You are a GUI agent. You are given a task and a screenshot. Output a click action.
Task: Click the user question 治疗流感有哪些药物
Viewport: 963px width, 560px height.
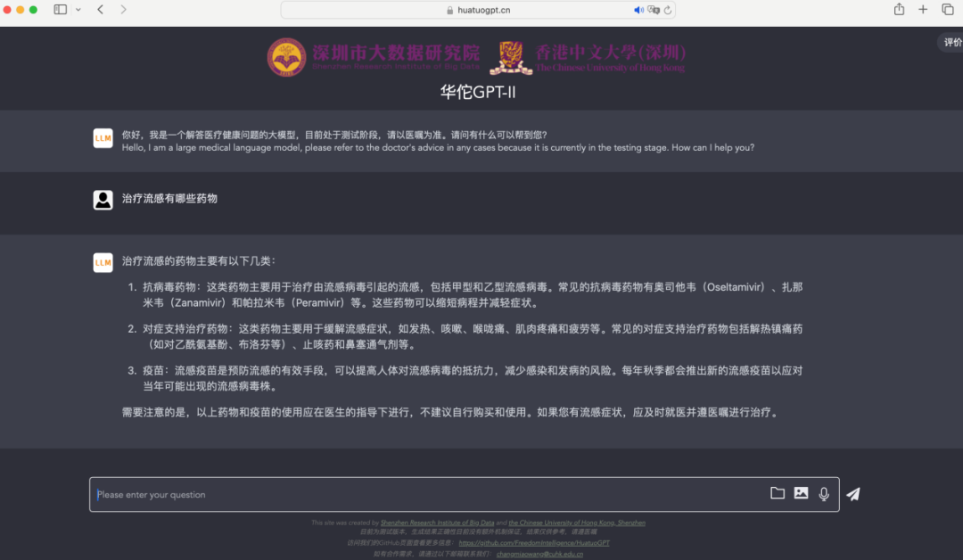[x=169, y=198]
